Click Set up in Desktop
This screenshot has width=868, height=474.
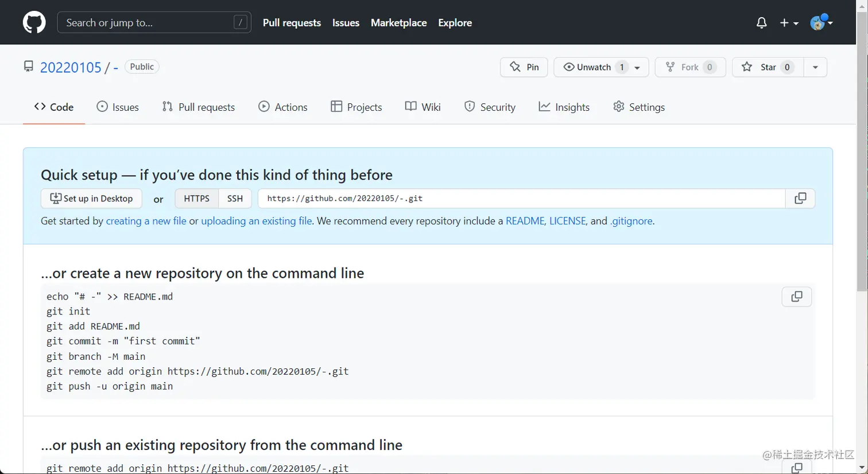point(91,199)
